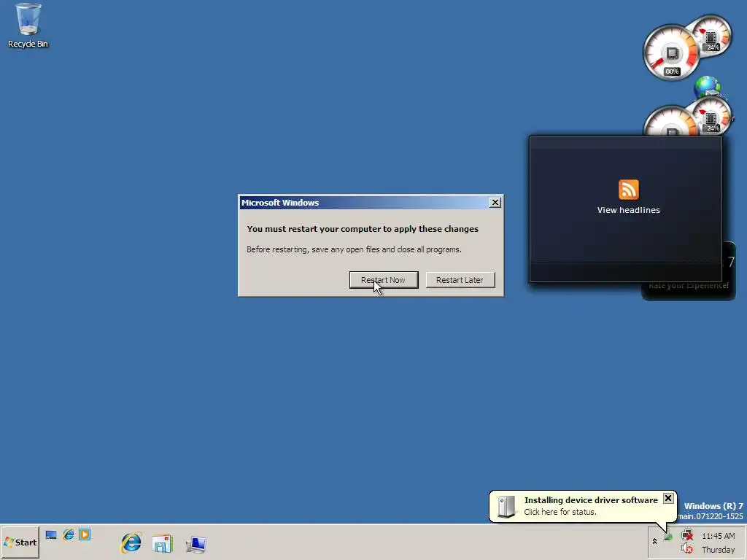Open View headlines in the feed gadget

pos(628,210)
